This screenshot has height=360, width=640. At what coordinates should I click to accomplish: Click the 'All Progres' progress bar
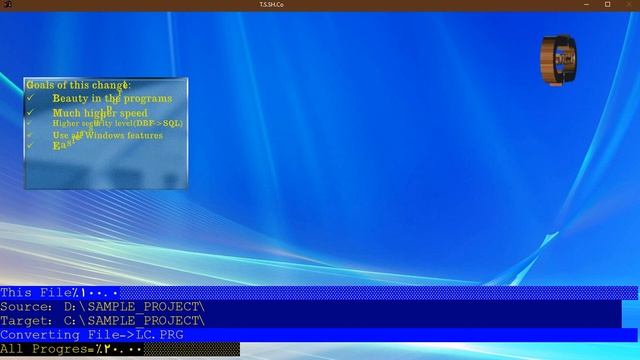coord(120,349)
